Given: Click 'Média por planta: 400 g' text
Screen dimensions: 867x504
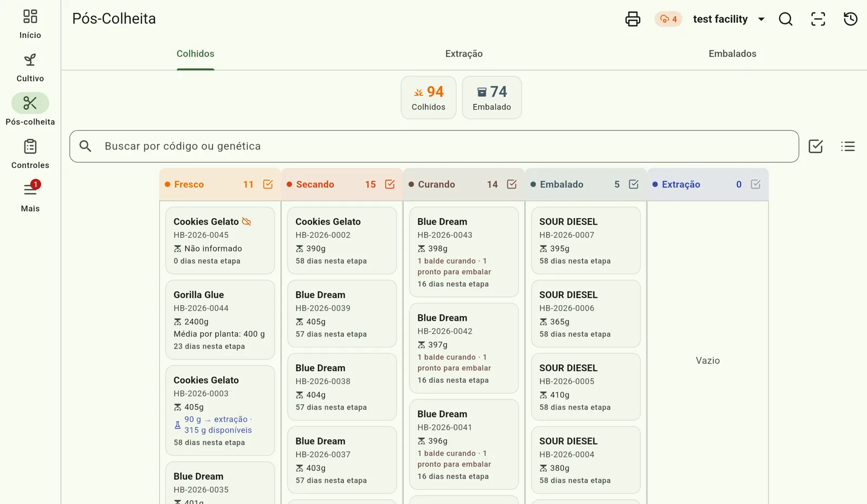Looking at the screenshot, I should click(219, 334).
